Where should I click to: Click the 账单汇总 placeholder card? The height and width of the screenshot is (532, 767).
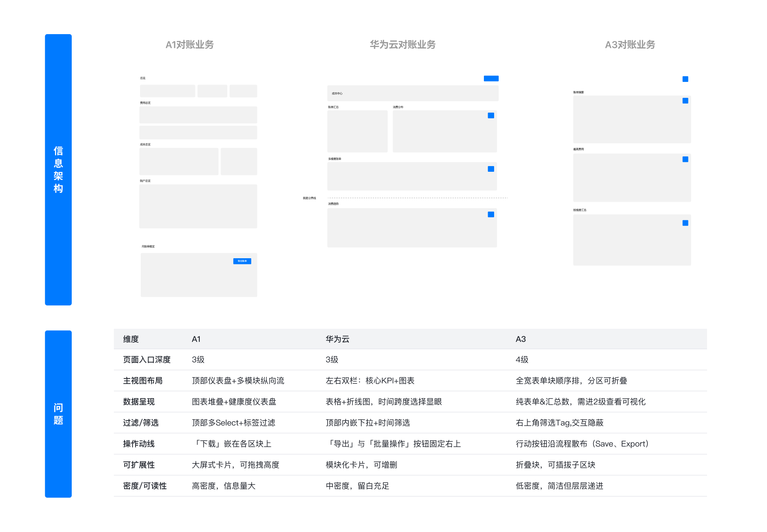point(358,131)
